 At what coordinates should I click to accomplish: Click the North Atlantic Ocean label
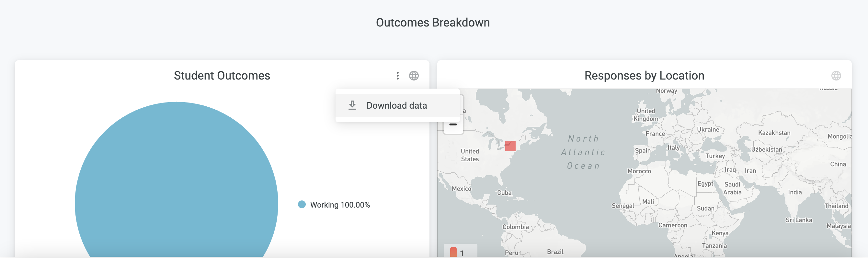(583, 152)
